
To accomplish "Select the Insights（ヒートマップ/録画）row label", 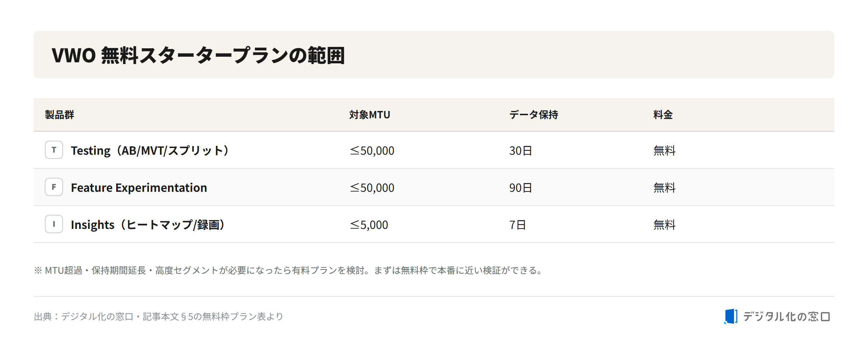I will point(148,225).
